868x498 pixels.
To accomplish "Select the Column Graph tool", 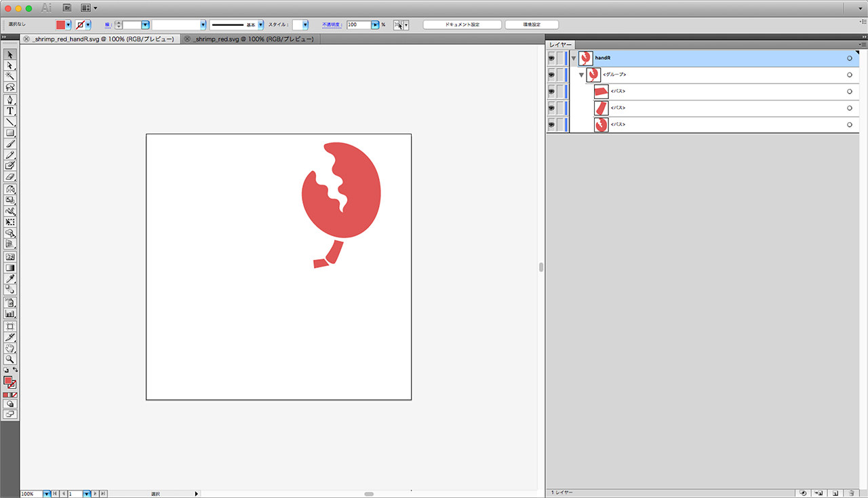I will [10, 313].
